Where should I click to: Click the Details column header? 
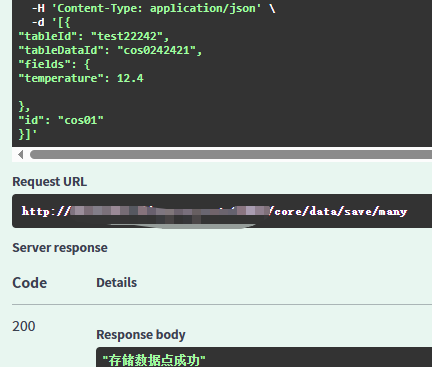(116, 283)
